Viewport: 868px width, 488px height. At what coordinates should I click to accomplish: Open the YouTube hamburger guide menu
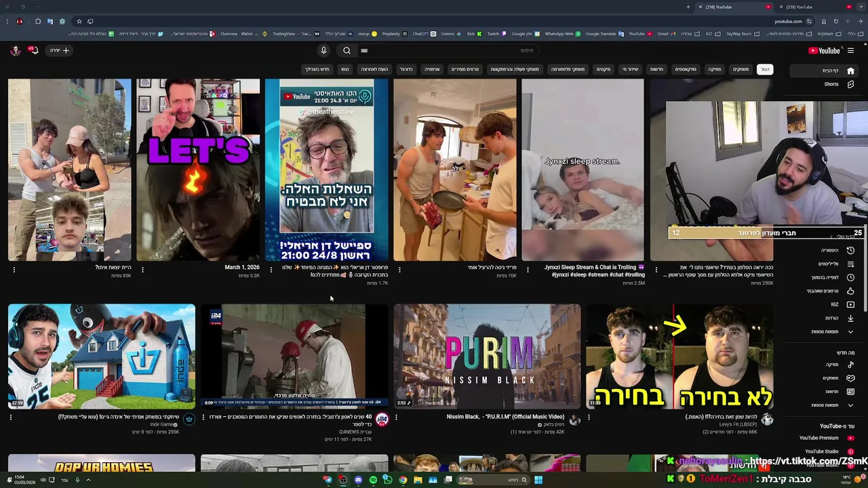[x=851, y=50]
